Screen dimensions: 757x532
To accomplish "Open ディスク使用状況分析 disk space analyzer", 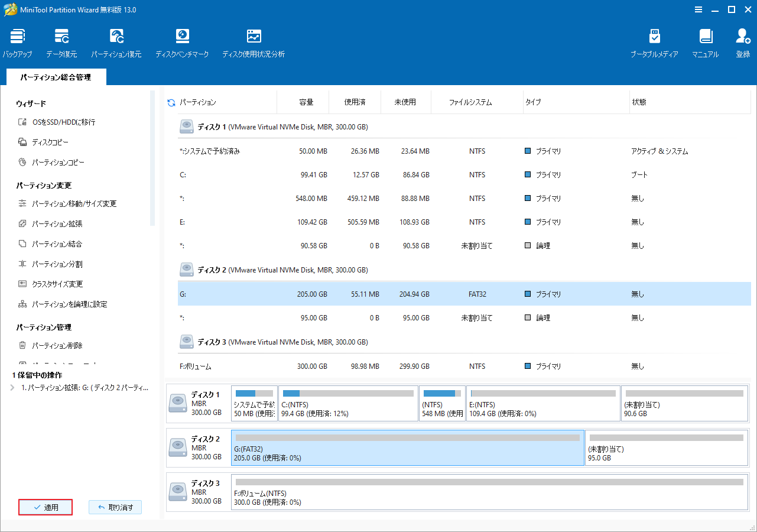I will coord(254,43).
